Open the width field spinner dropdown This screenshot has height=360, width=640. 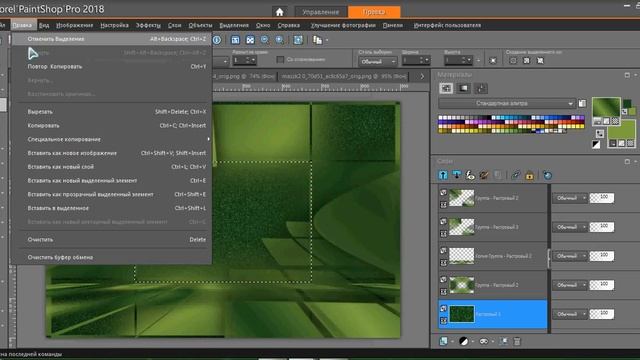[427, 60]
